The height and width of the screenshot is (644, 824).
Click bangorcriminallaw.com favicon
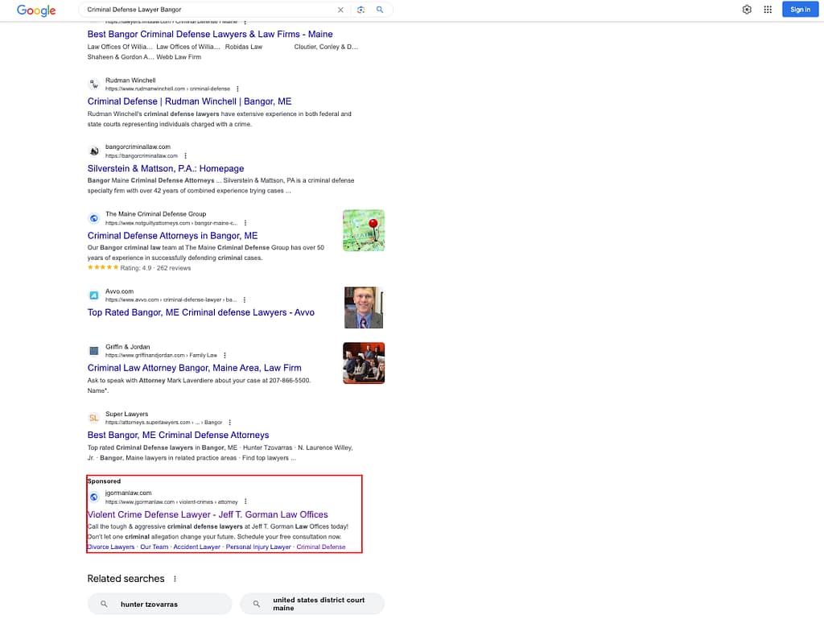point(94,151)
